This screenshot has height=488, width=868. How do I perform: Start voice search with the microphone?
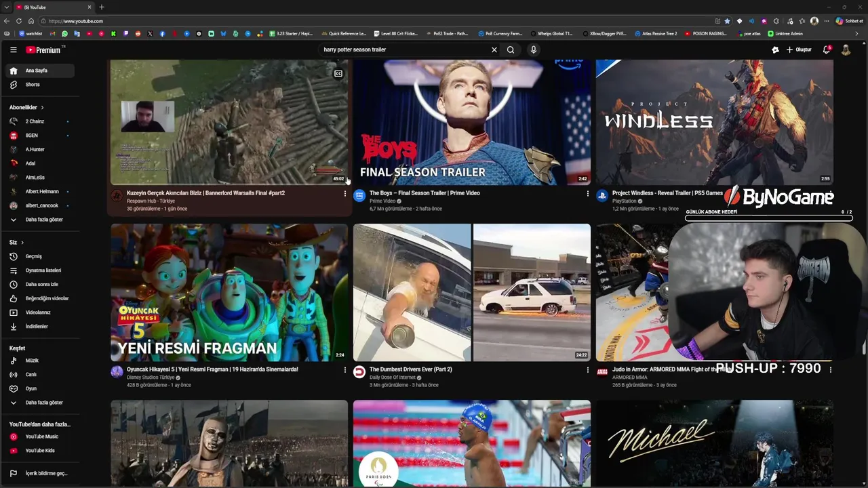[534, 49]
